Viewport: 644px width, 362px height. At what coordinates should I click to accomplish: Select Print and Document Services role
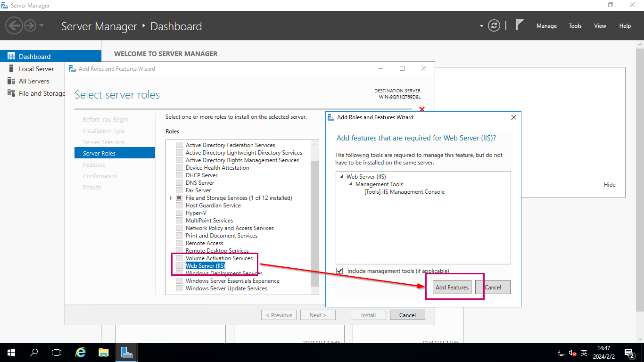coord(222,236)
